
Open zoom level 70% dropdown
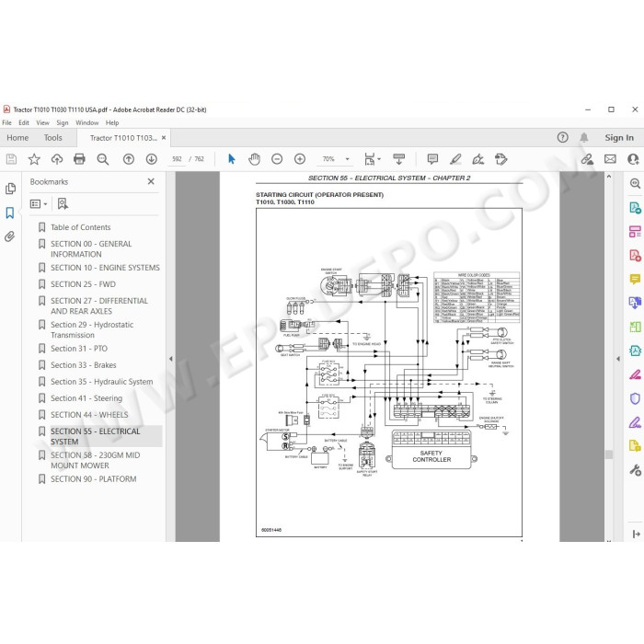click(347, 159)
